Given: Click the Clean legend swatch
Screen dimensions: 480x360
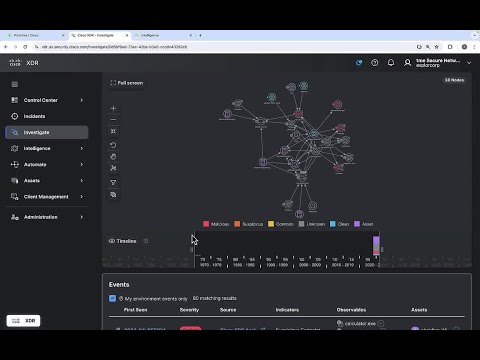Looking at the screenshot, I should pos(333,224).
